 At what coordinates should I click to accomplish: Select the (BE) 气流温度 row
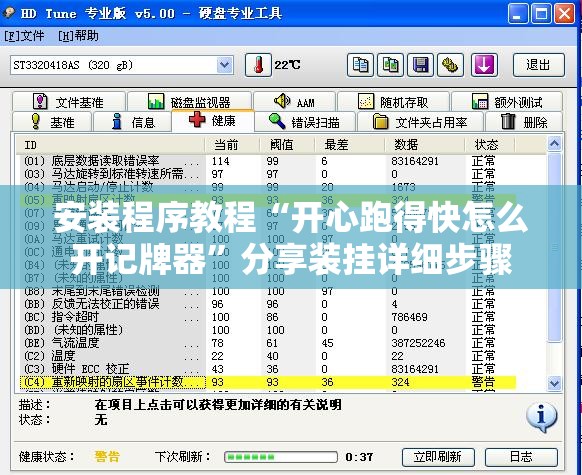(x=267, y=343)
